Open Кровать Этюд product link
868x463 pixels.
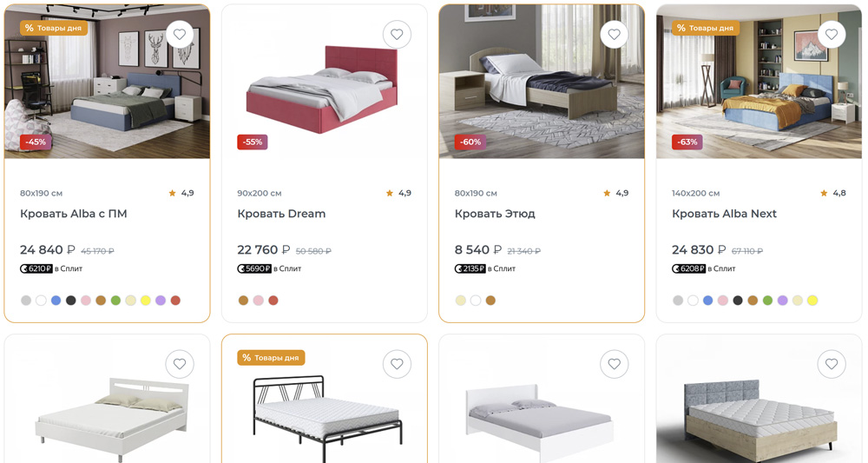coord(495,214)
